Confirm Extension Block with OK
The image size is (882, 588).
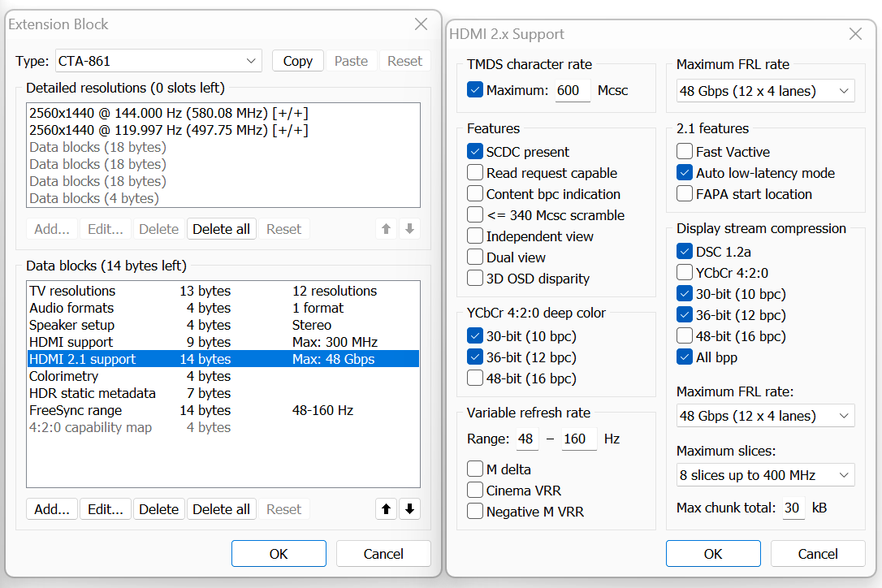[x=279, y=554]
